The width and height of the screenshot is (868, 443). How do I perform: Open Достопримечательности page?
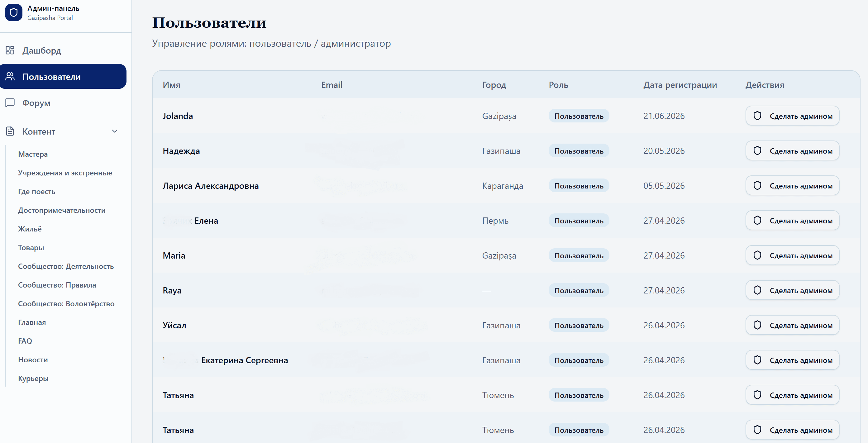point(62,210)
